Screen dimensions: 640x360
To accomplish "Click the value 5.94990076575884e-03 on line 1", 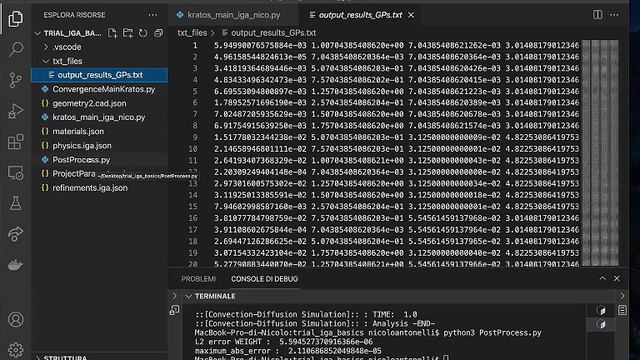I will tap(260, 45).
